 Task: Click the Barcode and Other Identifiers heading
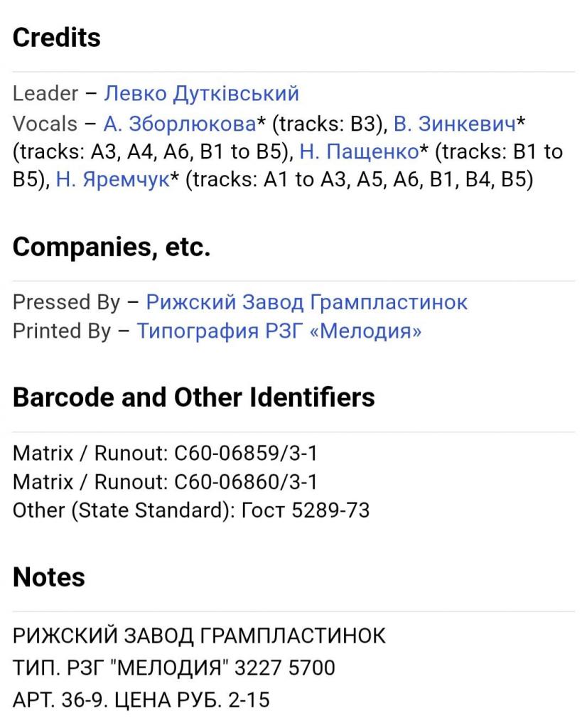193,397
